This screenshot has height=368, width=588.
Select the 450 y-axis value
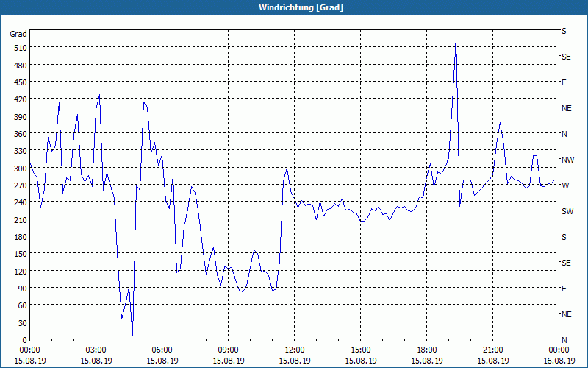(21, 82)
